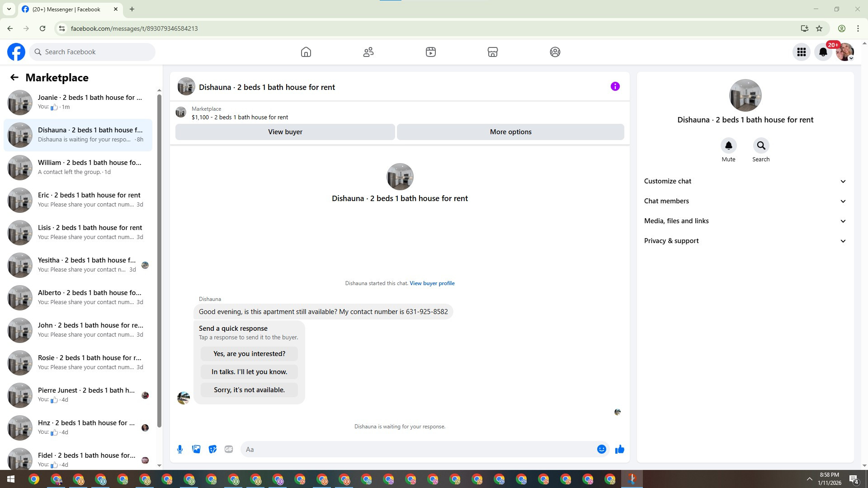
Task: Expand Media, files and links section
Action: point(745,221)
